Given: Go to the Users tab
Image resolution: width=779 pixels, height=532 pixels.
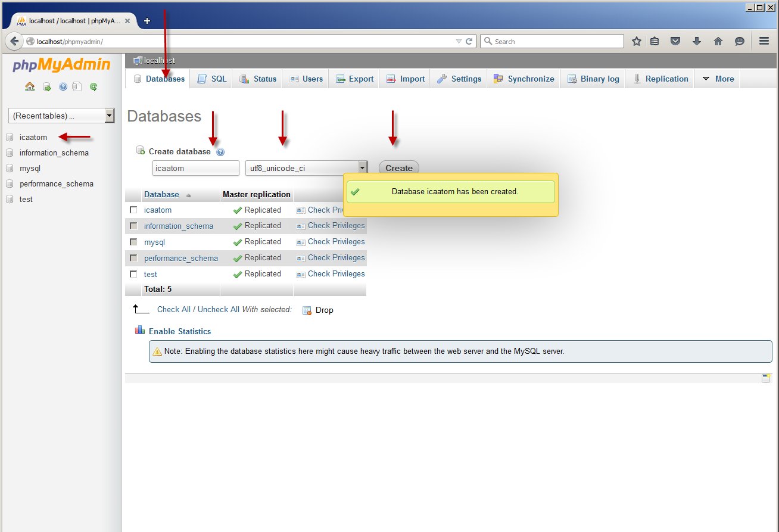Looking at the screenshot, I should (x=306, y=79).
